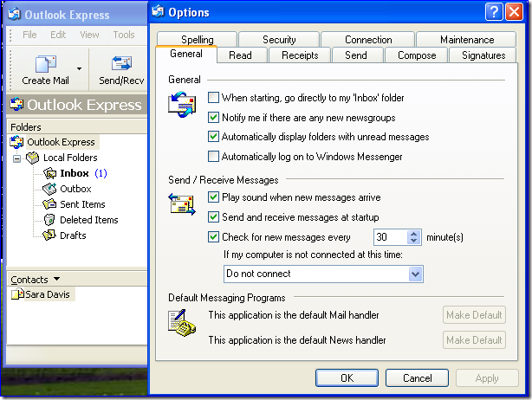The width and height of the screenshot is (532, 400).
Task: Click the Outlook Express root tree icon
Action: point(16,142)
